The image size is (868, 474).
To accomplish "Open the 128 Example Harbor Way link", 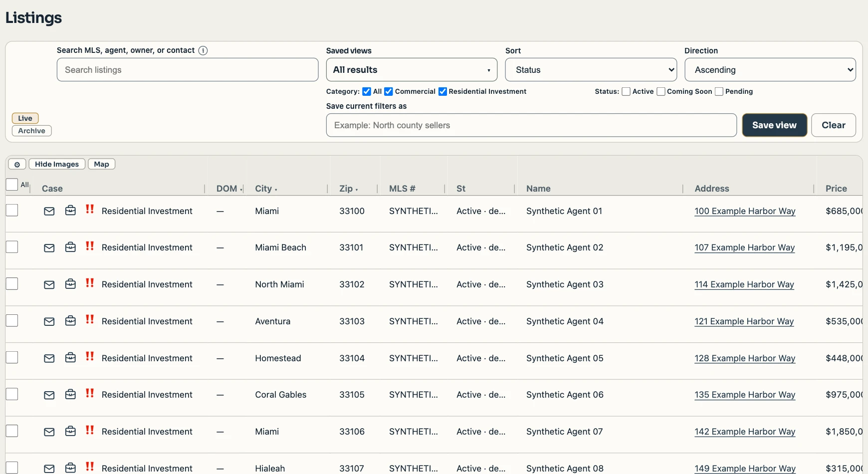I will pyautogui.click(x=745, y=358).
